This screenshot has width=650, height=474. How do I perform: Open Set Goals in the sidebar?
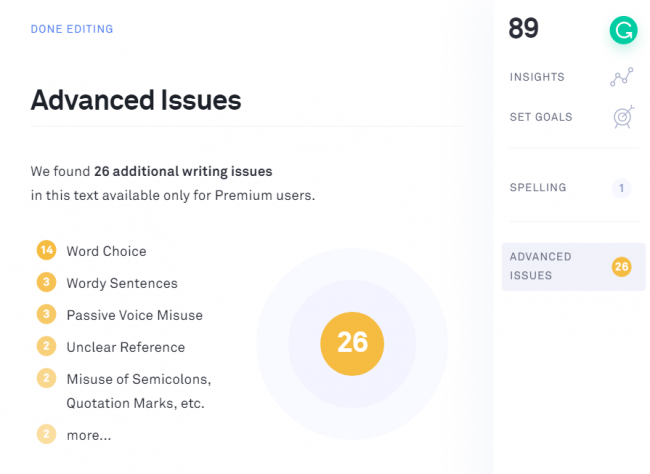[x=541, y=117]
